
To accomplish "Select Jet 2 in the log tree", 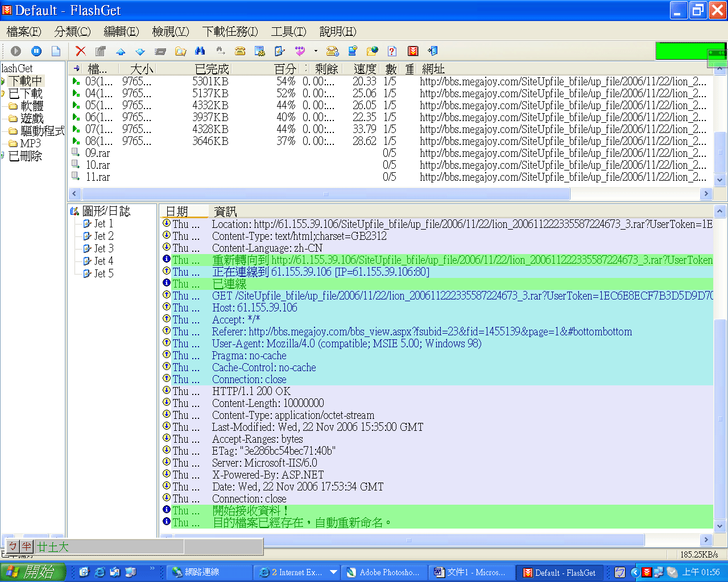I will (x=104, y=236).
